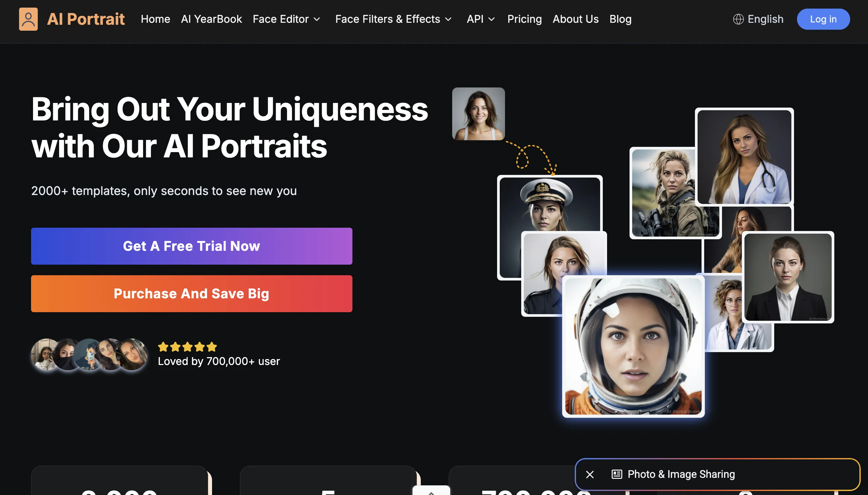Expand the Face Filters & Effects dropdown
The image size is (868, 495).
[393, 19]
